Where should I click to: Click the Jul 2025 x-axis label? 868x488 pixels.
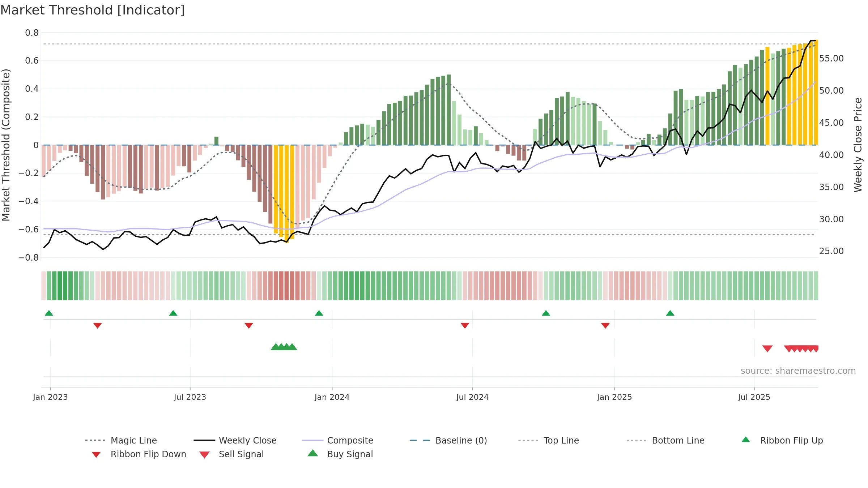(754, 397)
